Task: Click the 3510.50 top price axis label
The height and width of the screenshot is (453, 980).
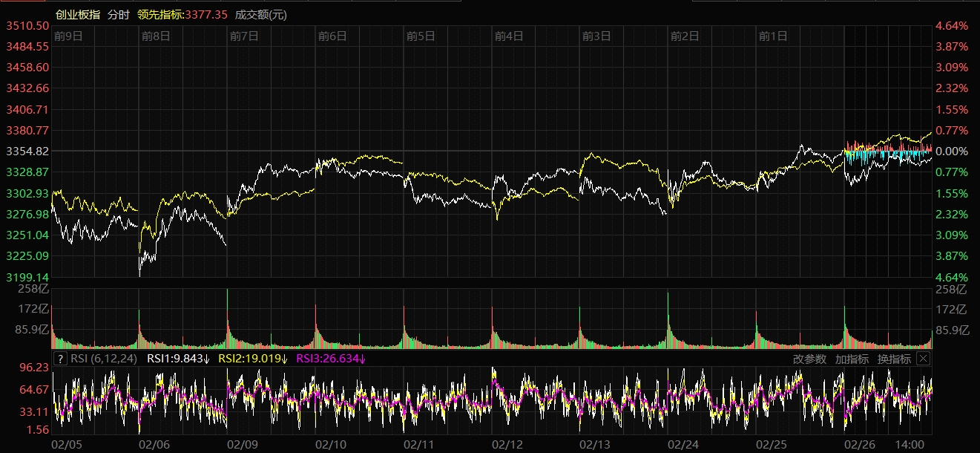Action: [x=27, y=26]
